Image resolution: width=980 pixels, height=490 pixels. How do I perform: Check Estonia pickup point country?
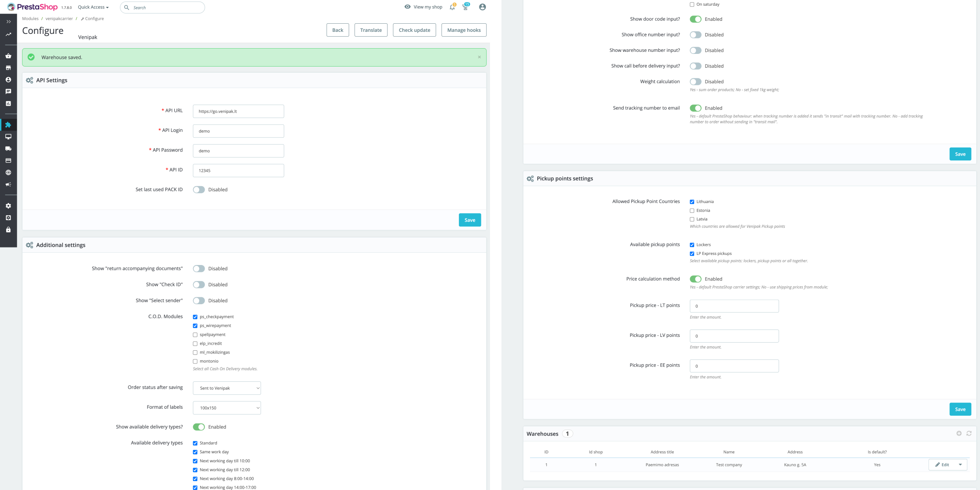tap(692, 211)
